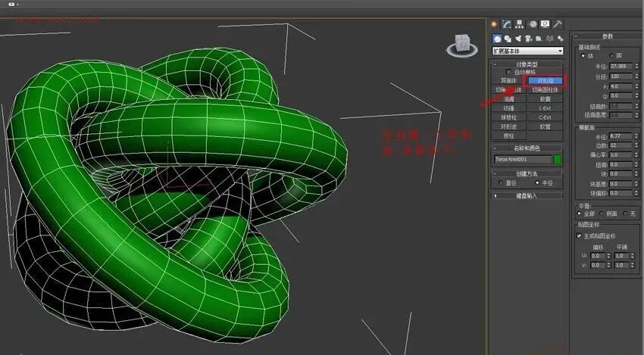Click the 分段 120 field
The image size is (644, 355).
click(621, 76)
